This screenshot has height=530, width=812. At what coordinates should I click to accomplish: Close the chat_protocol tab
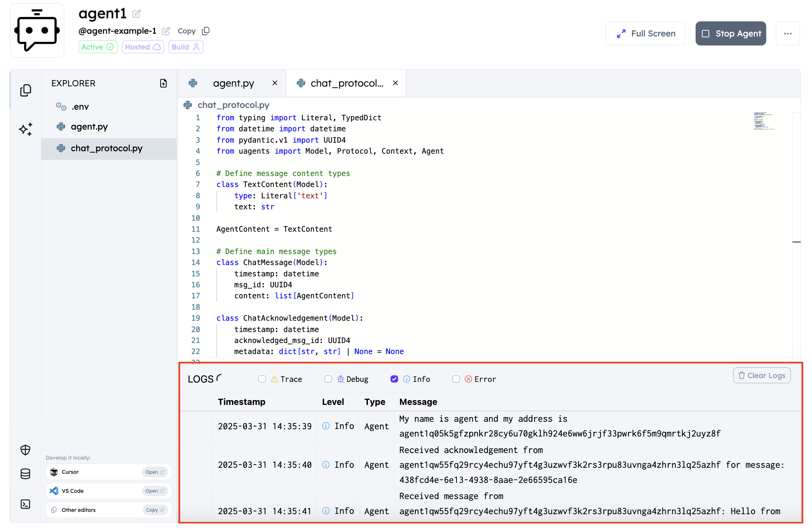(395, 83)
